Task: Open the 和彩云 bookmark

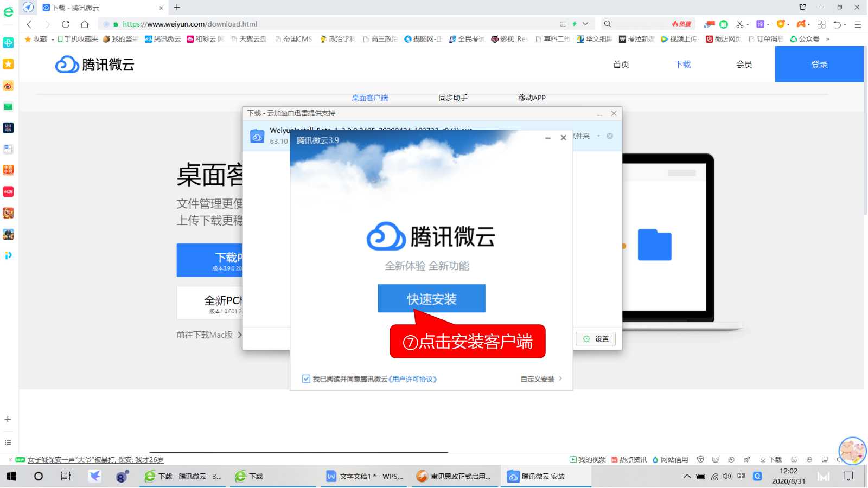Action: click(205, 39)
